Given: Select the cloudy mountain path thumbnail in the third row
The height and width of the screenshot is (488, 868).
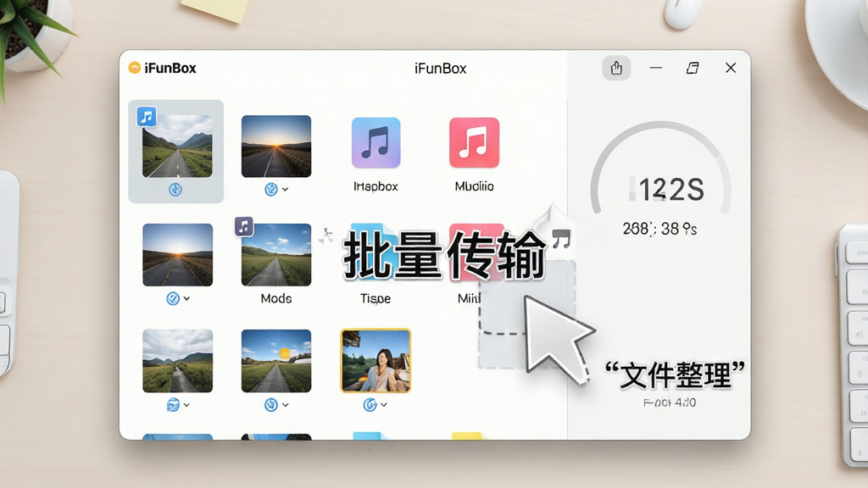Looking at the screenshot, I should (177, 361).
